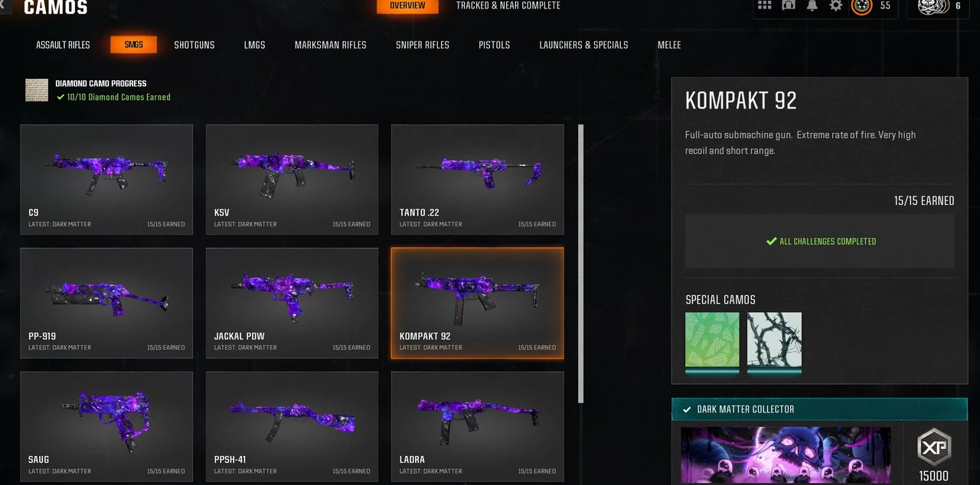Open the Dark Matter Collector reward banner
This screenshot has width=980, height=485.
click(818, 409)
